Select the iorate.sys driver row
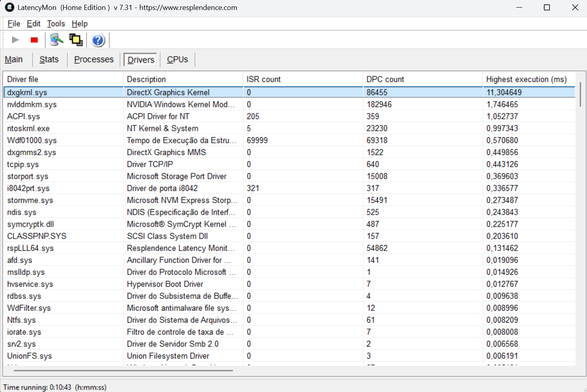The image size is (587, 392). [x=290, y=332]
